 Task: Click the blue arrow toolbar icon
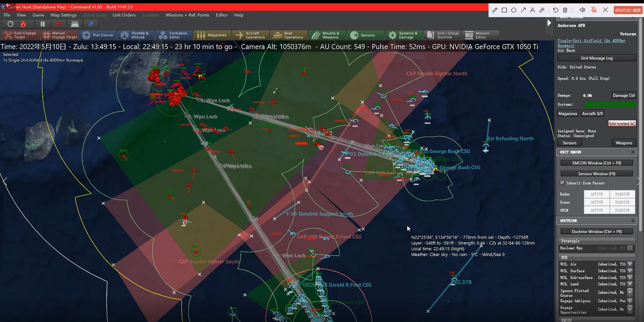91,24
